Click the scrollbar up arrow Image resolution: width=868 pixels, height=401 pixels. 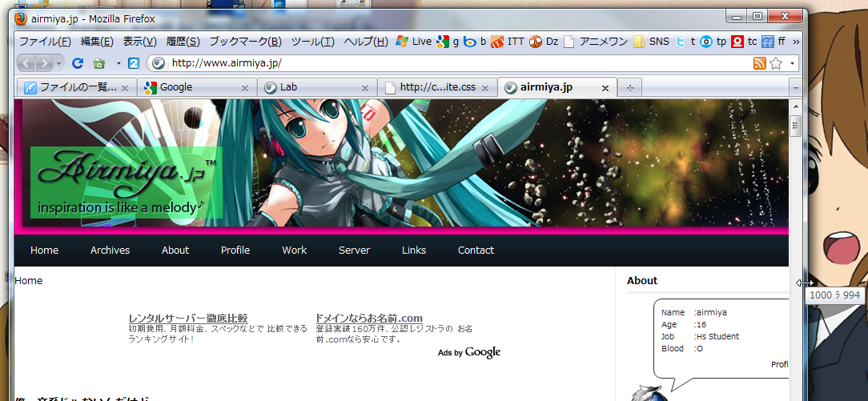click(796, 106)
